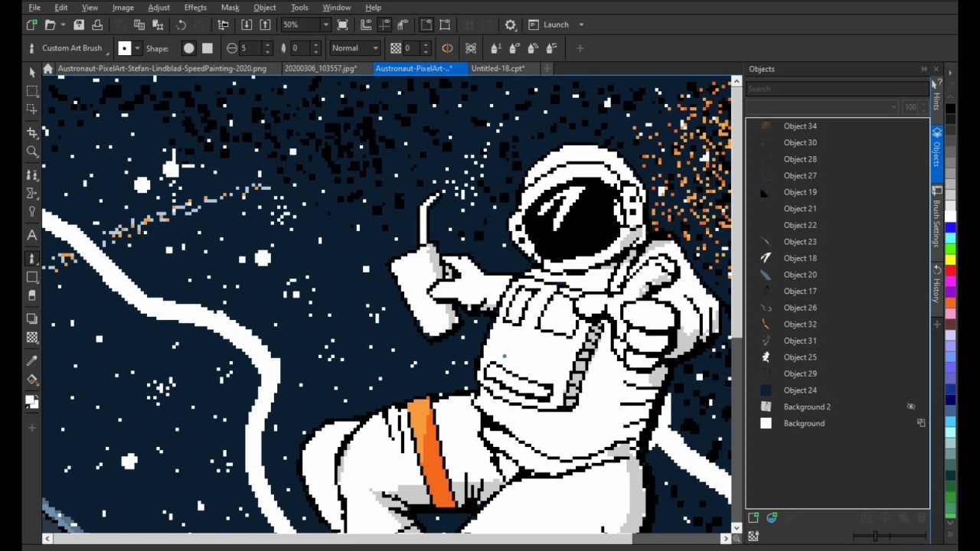Open the File menu
This screenshot has width=980, height=551.
coord(34,8)
